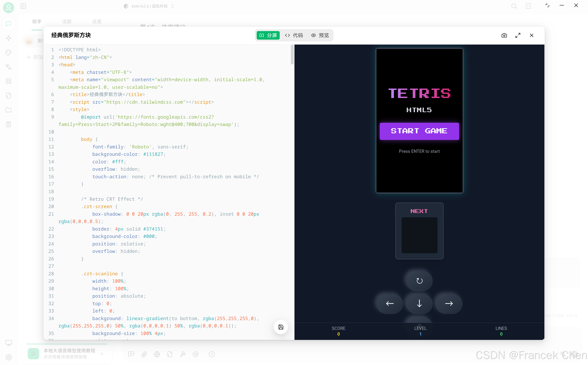588x365 pixels.
Task: Click the NEXT piece preview box
Action: (x=419, y=235)
